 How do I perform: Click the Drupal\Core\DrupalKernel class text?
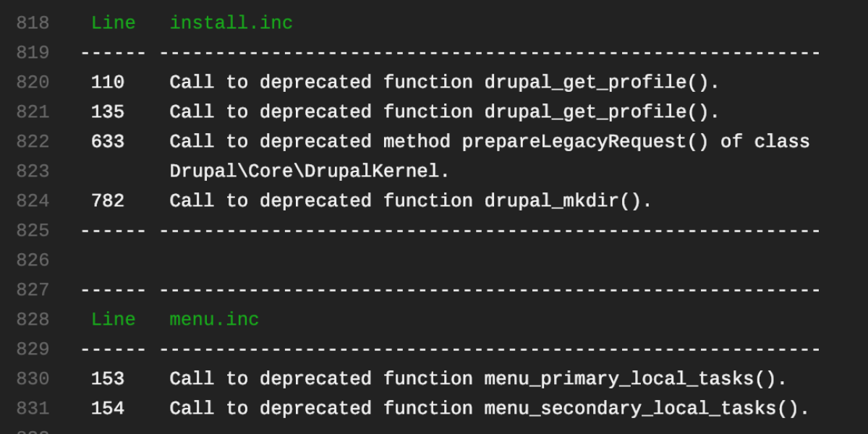point(309,171)
